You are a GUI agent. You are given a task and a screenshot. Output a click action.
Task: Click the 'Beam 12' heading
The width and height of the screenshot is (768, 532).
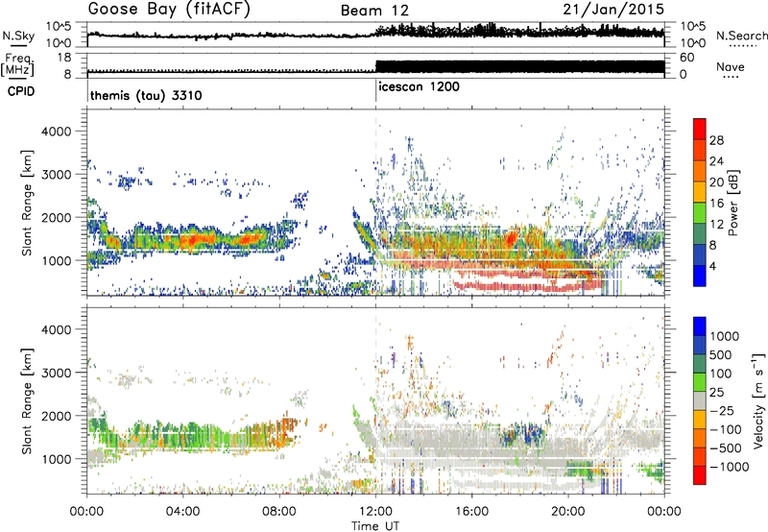pyautogui.click(x=374, y=11)
